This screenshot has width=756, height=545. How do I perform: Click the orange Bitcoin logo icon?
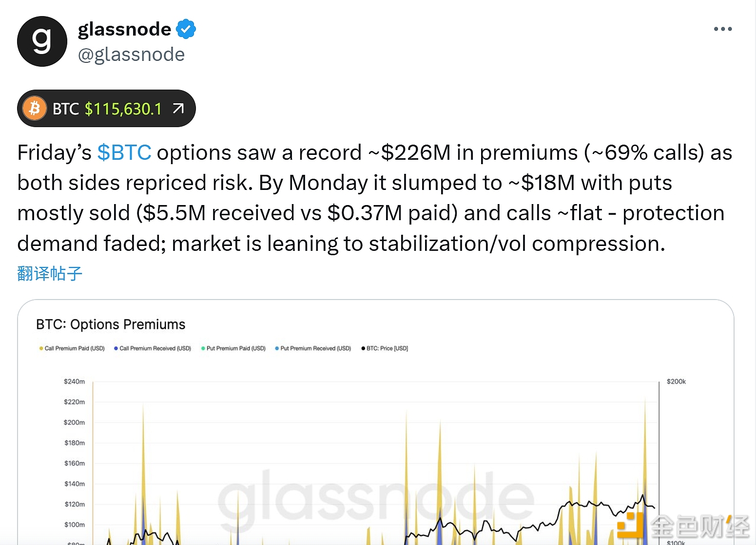[35, 108]
